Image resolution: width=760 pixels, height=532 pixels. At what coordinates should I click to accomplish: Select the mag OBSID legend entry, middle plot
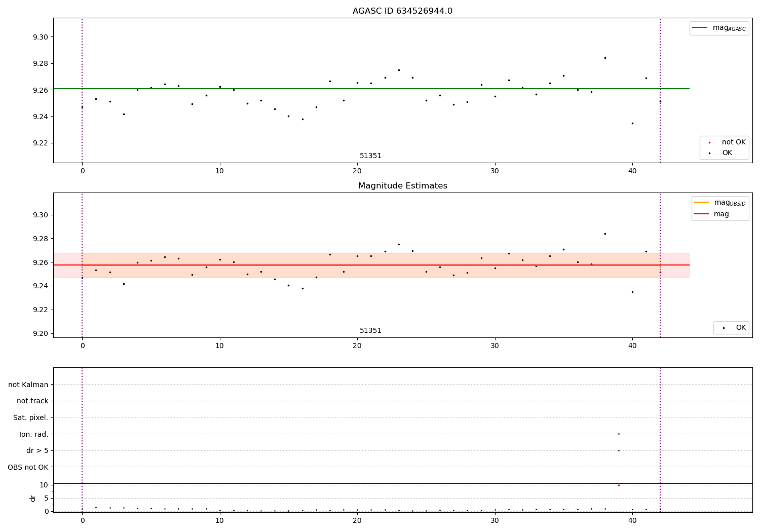(720, 203)
